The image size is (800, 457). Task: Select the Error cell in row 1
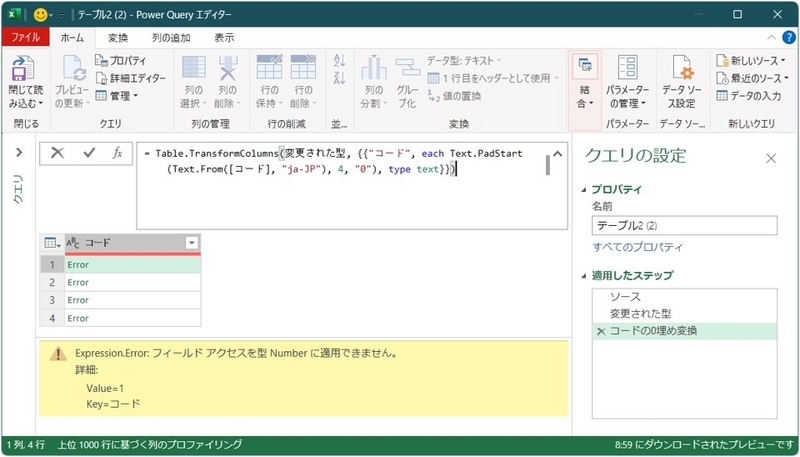[x=133, y=265]
